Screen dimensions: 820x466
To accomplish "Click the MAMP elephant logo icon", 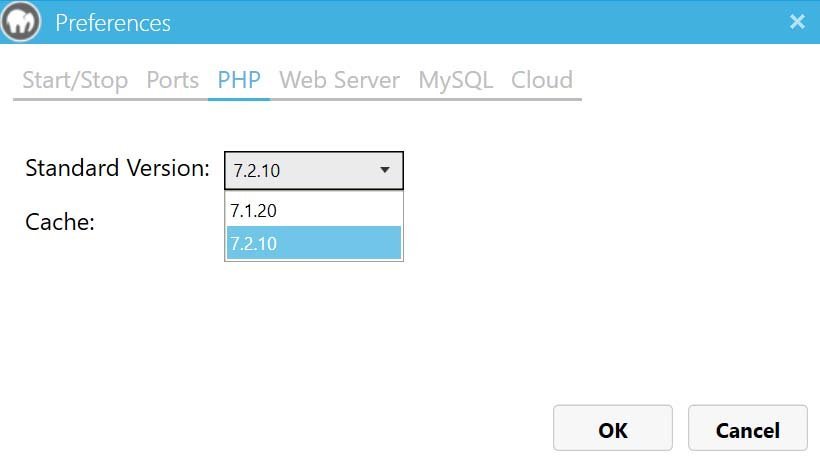I will [x=21, y=21].
